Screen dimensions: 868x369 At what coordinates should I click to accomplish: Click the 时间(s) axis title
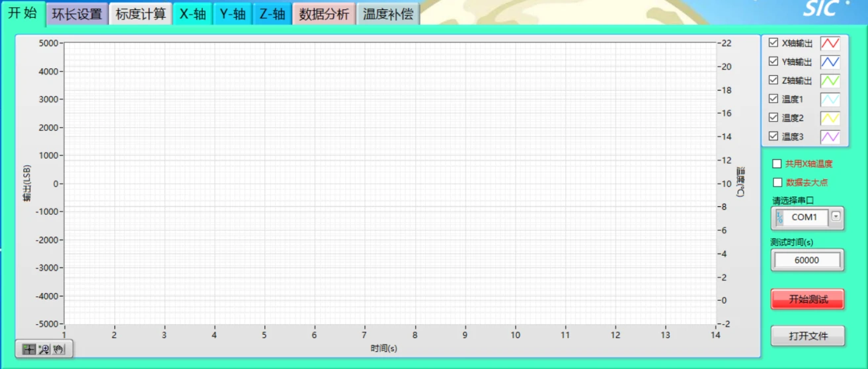pos(383,348)
